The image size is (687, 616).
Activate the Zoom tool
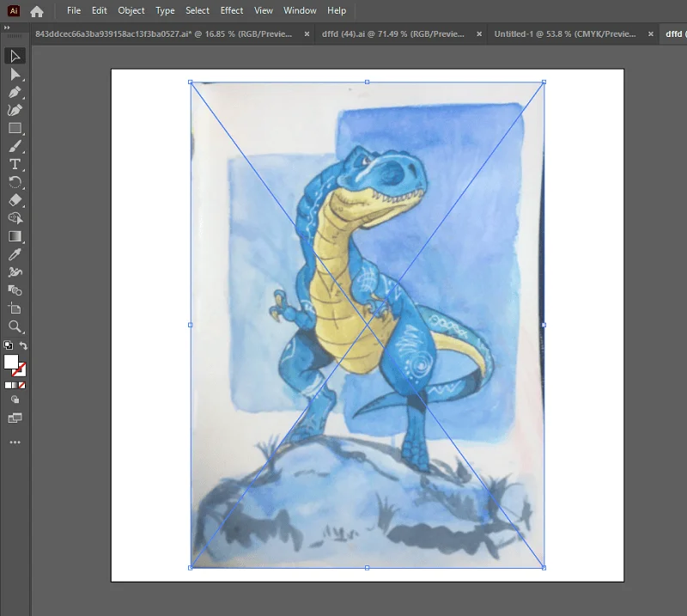pyautogui.click(x=15, y=326)
